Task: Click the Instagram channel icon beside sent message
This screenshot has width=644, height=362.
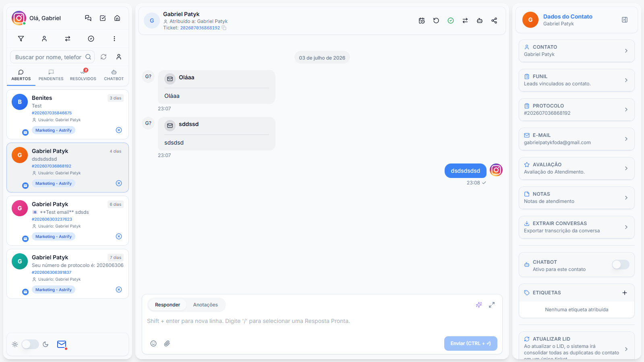Action: click(496, 170)
